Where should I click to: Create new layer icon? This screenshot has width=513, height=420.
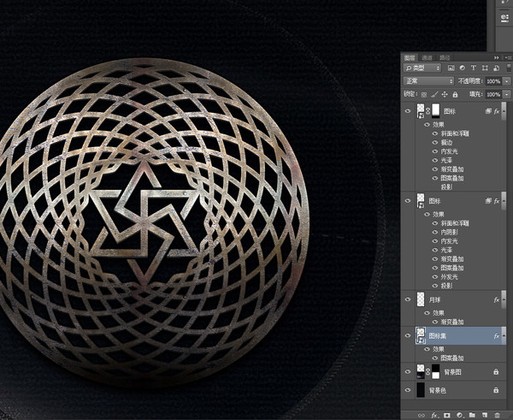coord(485,415)
